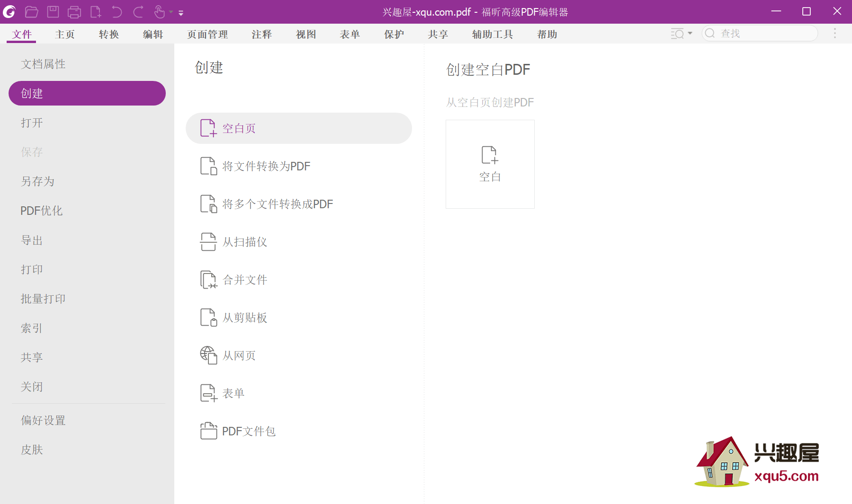The height and width of the screenshot is (504, 852).
Task: Open the 页面管理 ribbon tab
Action: click(x=207, y=35)
